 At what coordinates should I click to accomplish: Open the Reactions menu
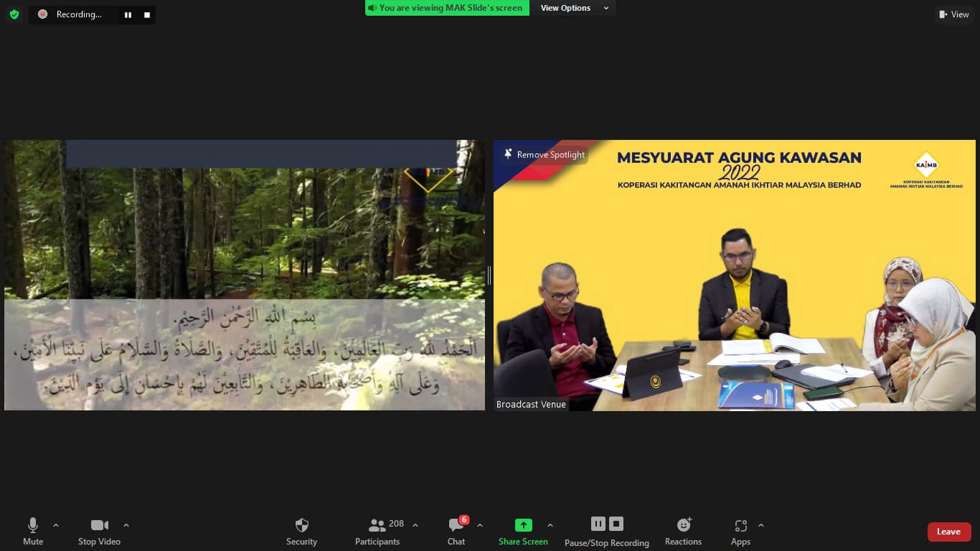tap(683, 532)
